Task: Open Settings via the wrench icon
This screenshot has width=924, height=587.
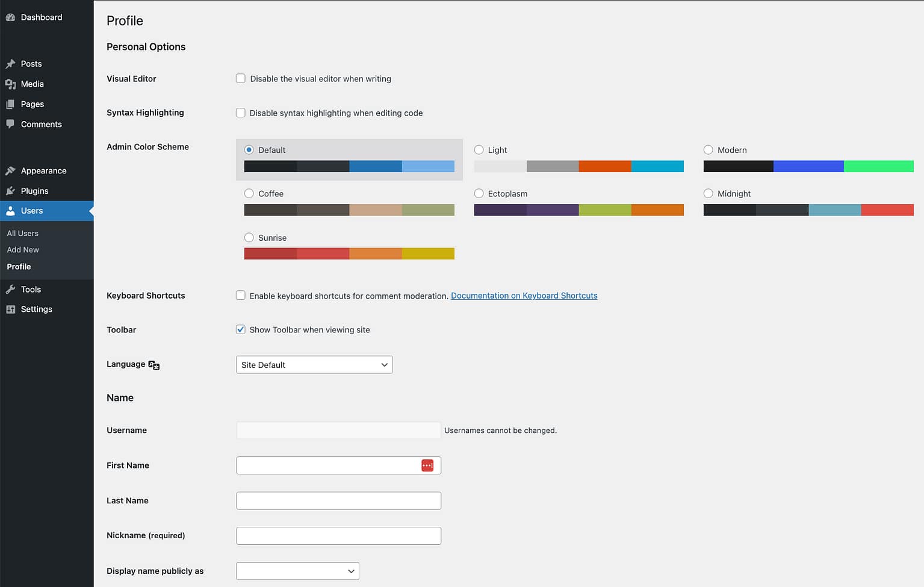Action: [x=11, y=309]
